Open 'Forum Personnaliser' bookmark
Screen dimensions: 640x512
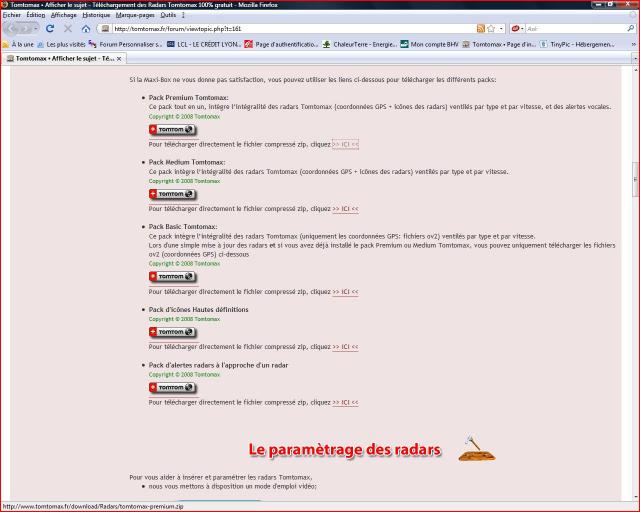[x=125, y=44]
